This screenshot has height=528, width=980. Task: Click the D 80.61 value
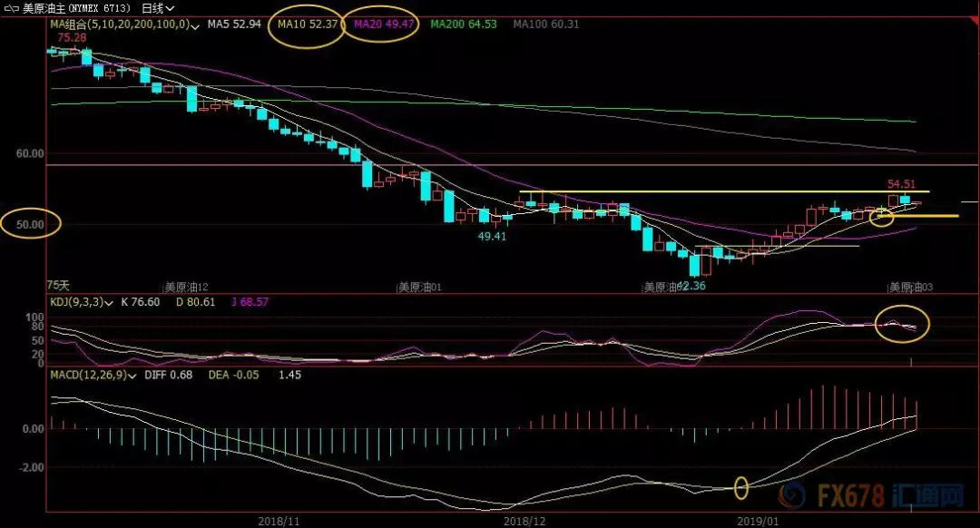coord(196,302)
